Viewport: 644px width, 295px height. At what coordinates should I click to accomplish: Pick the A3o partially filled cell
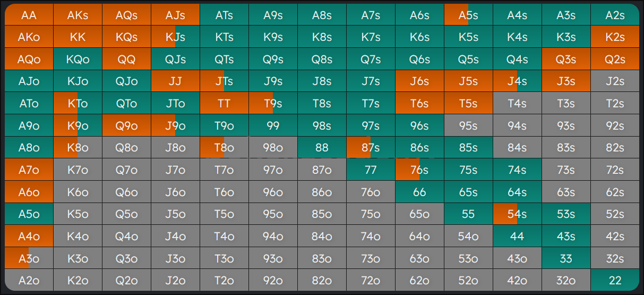pyautogui.click(x=29, y=258)
